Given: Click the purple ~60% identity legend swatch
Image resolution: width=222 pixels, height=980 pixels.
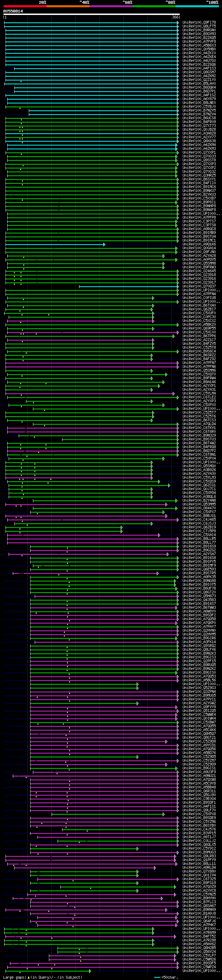Looking at the screenshot, I should point(111,6).
